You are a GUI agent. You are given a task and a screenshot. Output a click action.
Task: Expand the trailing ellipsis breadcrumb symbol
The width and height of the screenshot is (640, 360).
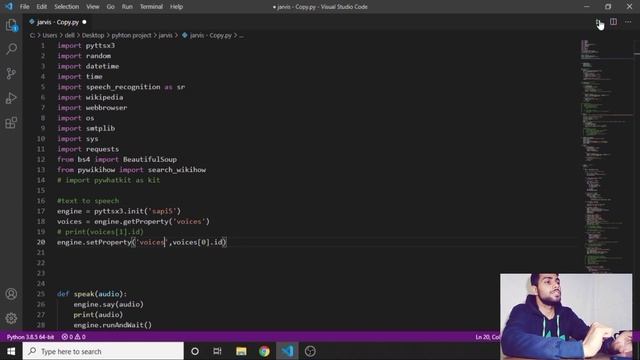pyautogui.click(x=241, y=36)
